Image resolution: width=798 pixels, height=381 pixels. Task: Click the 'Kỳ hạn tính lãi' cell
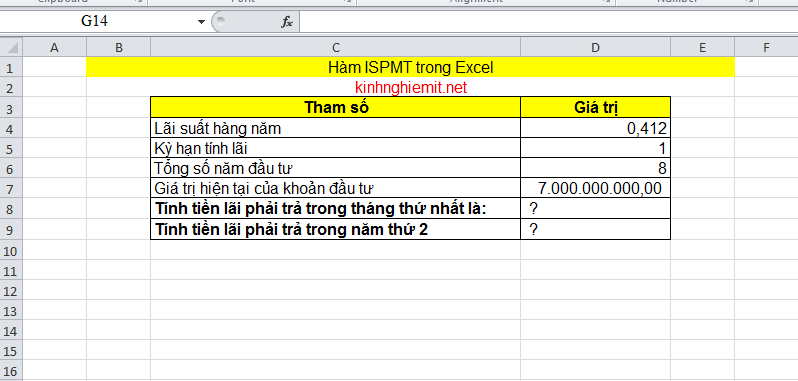pos(335,149)
